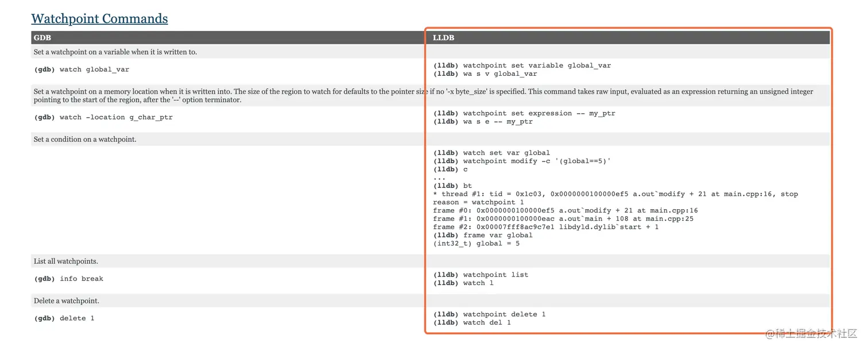Viewport: 868px width, 350px height.
Task: Select the 'watch set var global' command
Action: pos(491,153)
